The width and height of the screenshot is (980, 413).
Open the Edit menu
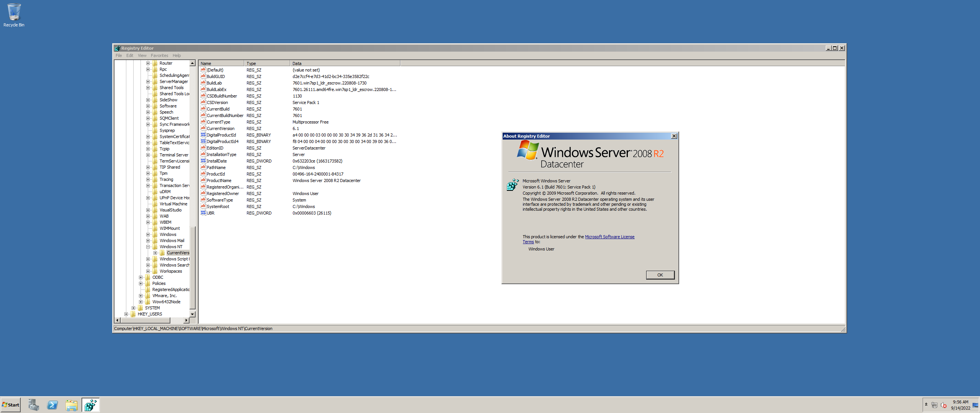pos(130,55)
